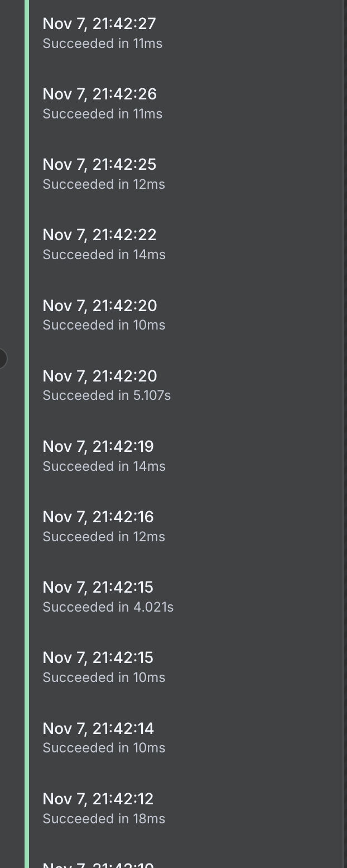
Task: Click the "Succeeded in 12ms" text under 21:42:25
Action: click(x=104, y=184)
